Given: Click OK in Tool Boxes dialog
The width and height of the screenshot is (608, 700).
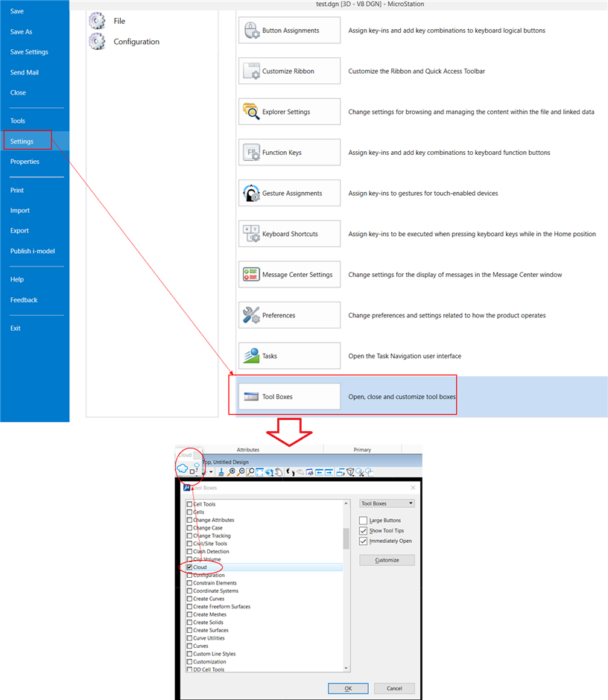Looking at the screenshot, I should [348, 688].
